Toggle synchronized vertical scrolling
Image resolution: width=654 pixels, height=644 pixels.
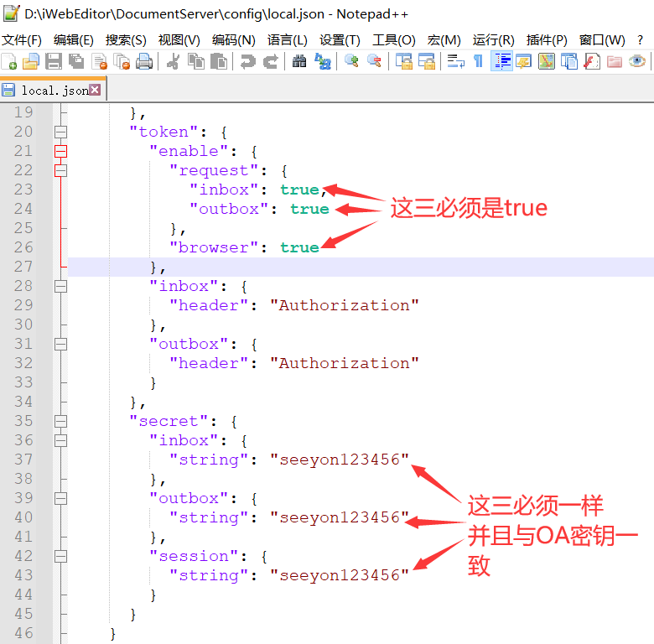404,61
